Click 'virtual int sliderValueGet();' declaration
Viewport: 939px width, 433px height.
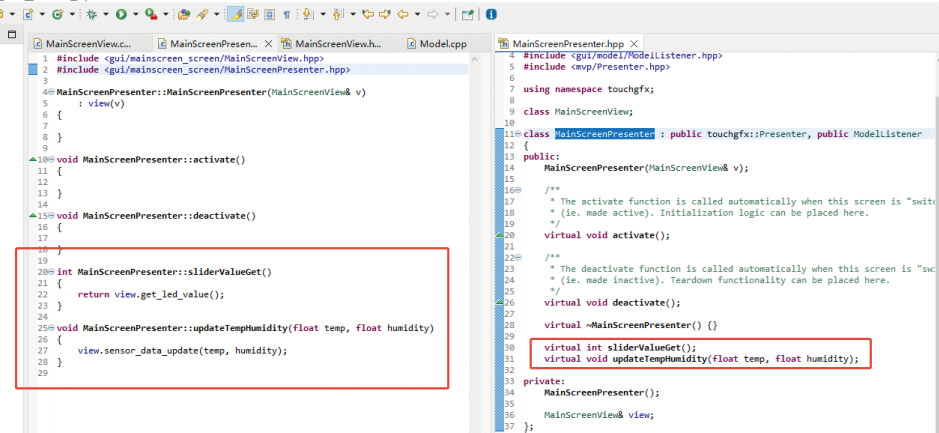[x=621, y=347]
